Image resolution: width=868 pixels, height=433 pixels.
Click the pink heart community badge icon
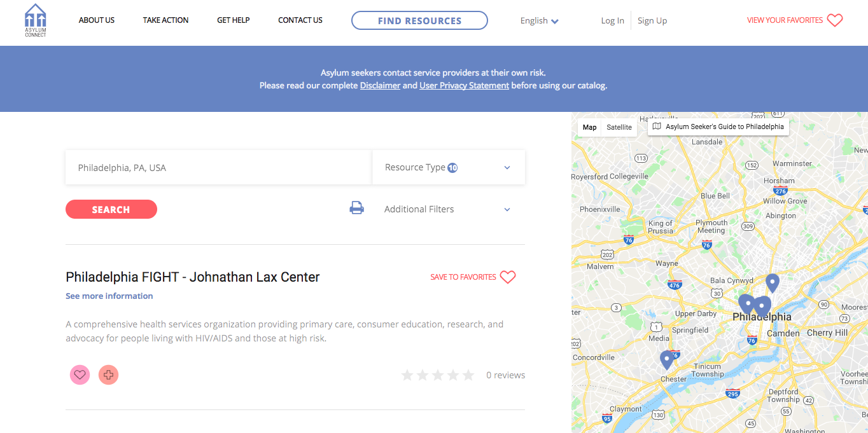point(80,375)
